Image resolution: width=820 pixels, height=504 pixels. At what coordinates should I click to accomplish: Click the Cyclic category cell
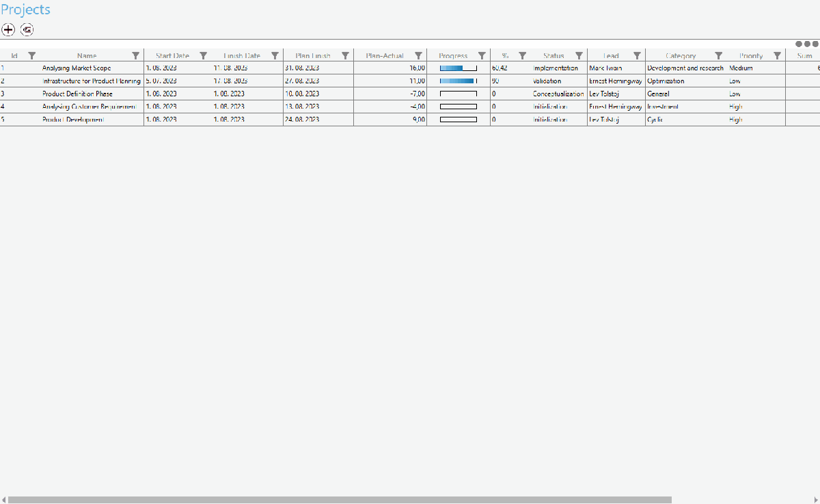coord(655,120)
